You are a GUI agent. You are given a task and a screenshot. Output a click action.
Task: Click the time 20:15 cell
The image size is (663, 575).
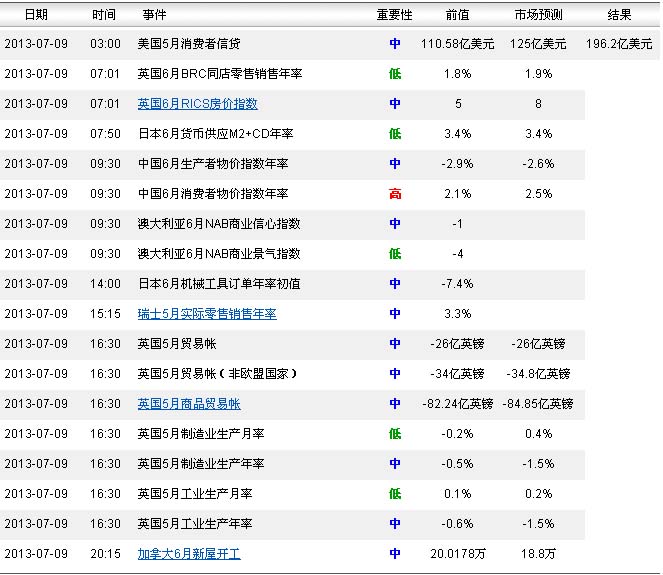click(x=105, y=554)
